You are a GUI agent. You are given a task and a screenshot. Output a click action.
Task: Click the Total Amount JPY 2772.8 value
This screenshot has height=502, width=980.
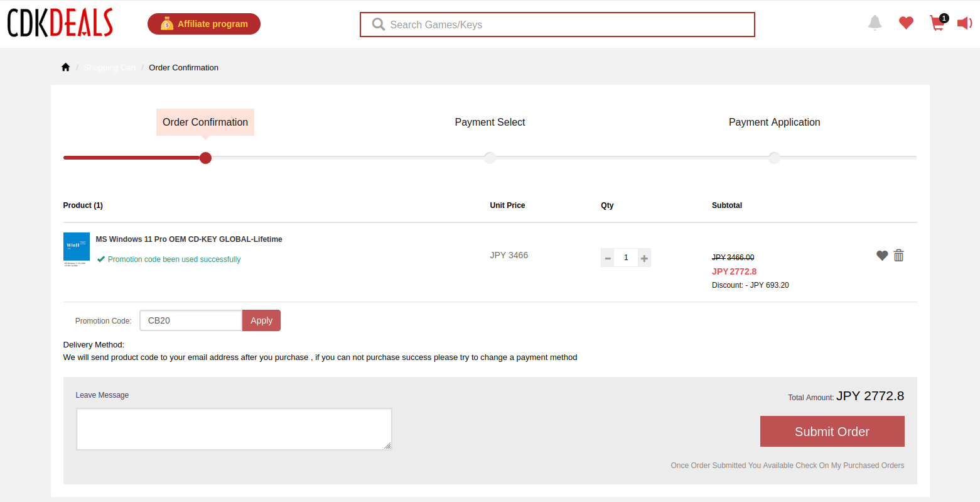(x=870, y=396)
